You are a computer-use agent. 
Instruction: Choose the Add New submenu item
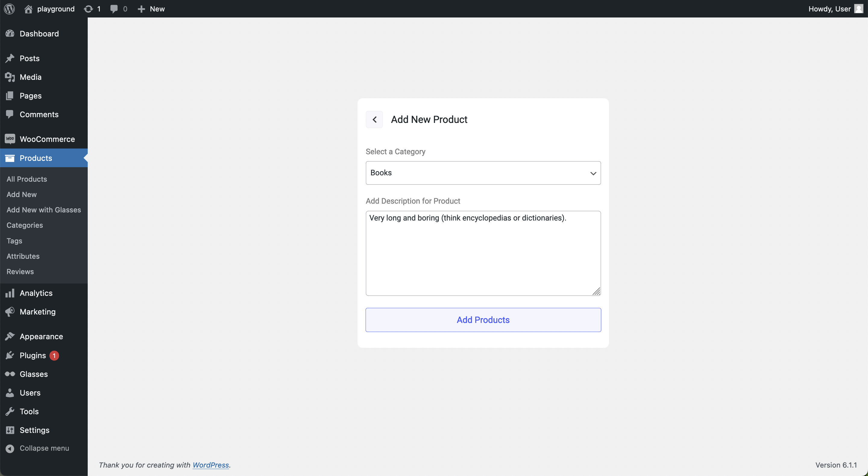tap(22, 194)
